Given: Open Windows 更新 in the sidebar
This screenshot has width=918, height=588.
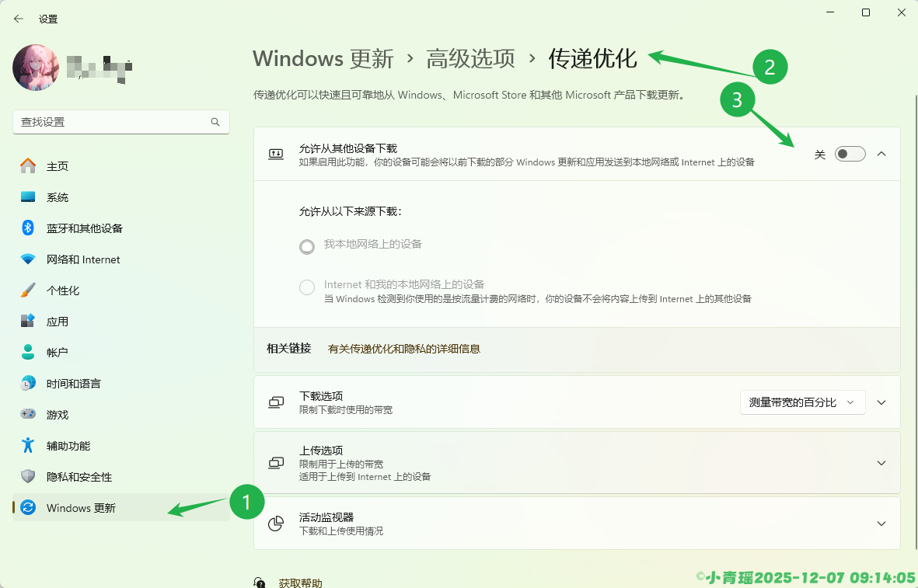Looking at the screenshot, I should [81, 508].
